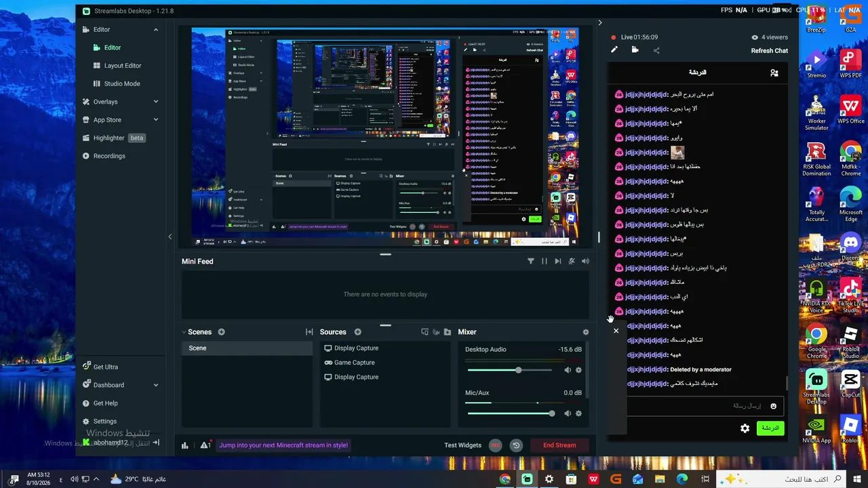This screenshot has width=868, height=488.
Task: Open chat users list icon
Action: [x=774, y=73]
